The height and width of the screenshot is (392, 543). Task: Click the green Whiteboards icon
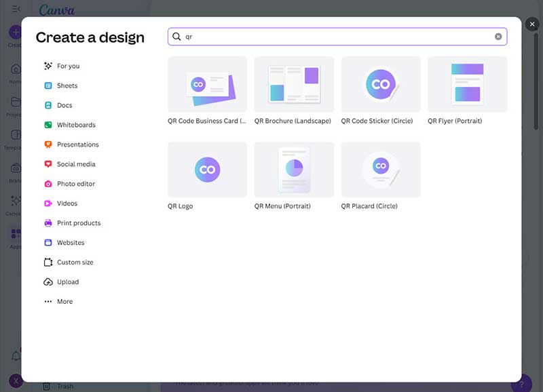click(x=48, y=125)
